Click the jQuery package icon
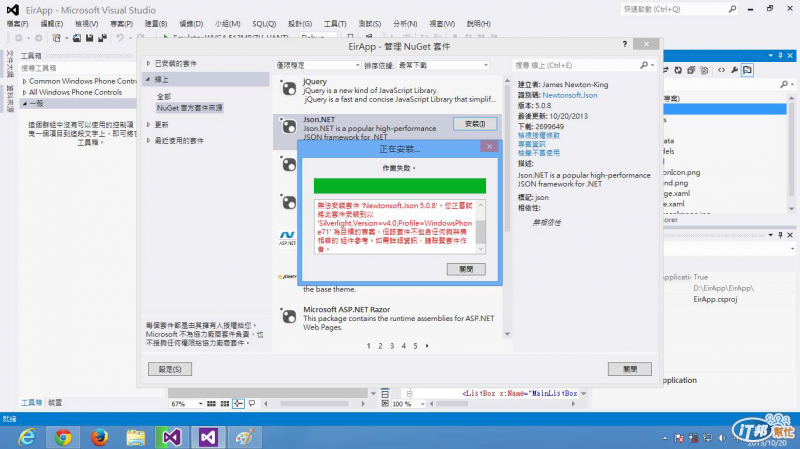 tap(288, 89)
